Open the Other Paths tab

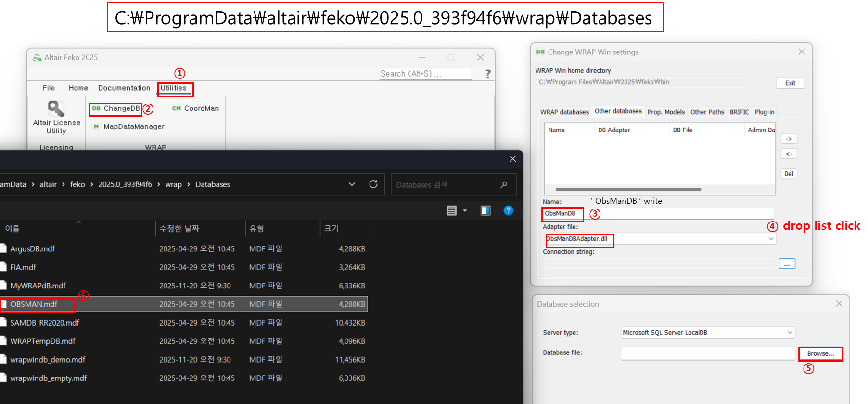click(x=707, y=112)
